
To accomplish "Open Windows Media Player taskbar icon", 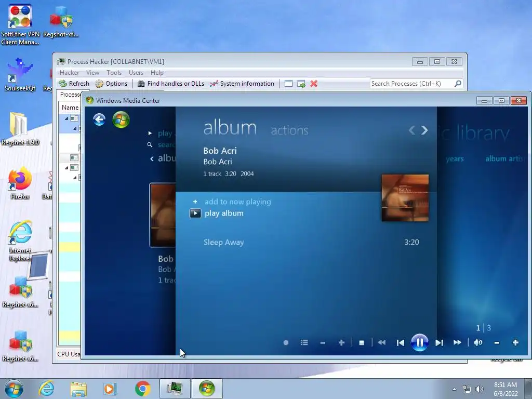I will pyautogui.click(x=110, y=389).
